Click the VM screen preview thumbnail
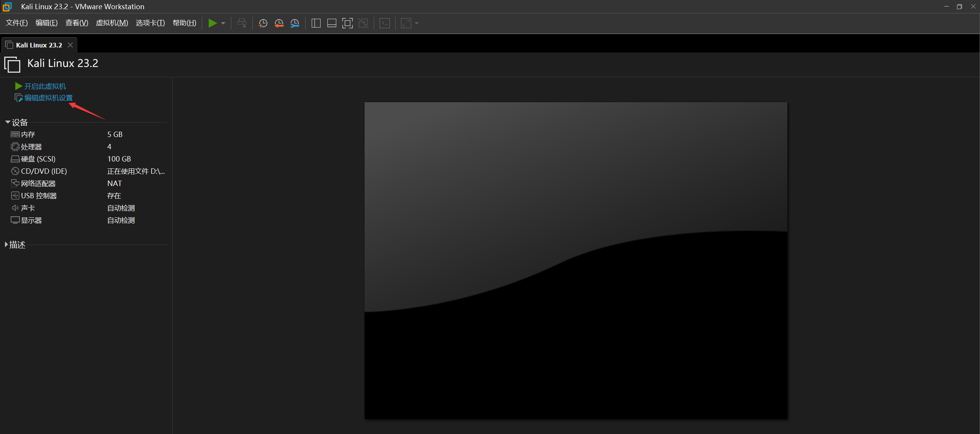 (576, 260)
